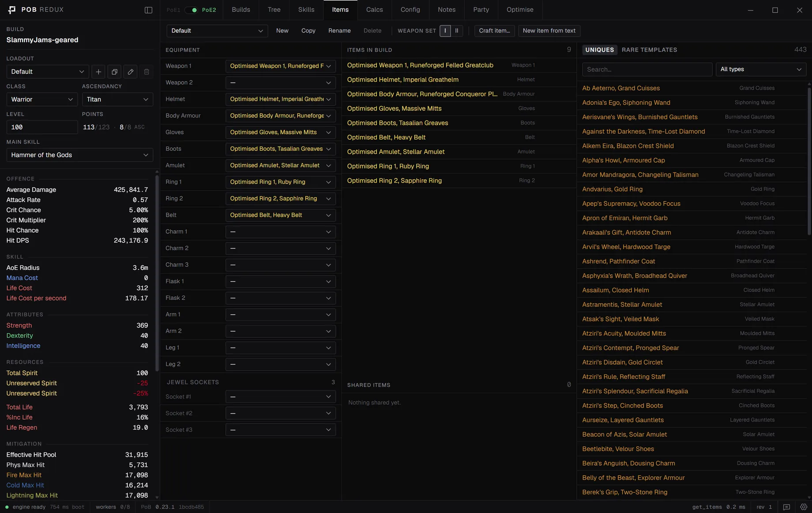This screenshot has height=513, width=812.
Task: Switch the PoE1/PoE2 game toggle
Action: click(x=191, y=10)
